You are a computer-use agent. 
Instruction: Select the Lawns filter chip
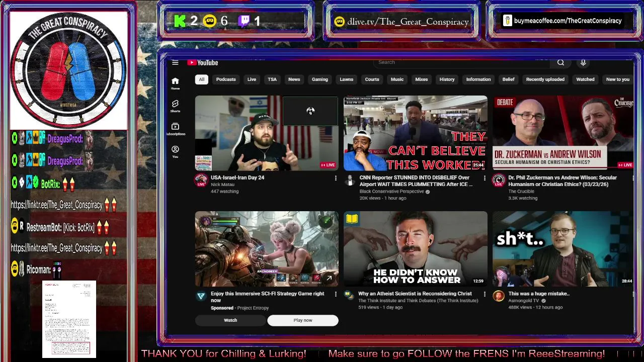pyautogui.click(x=347, y=79)
